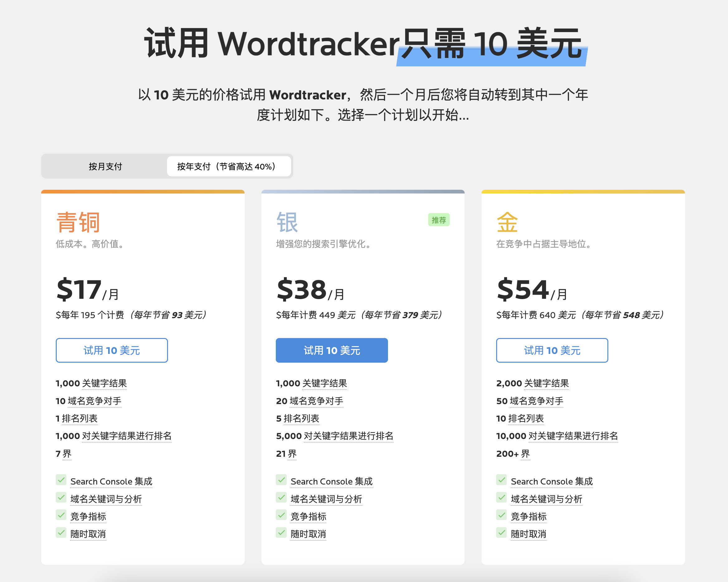Click green check beside 随时取消 in 银
The image size is (728, 582).
pos(281,532)
